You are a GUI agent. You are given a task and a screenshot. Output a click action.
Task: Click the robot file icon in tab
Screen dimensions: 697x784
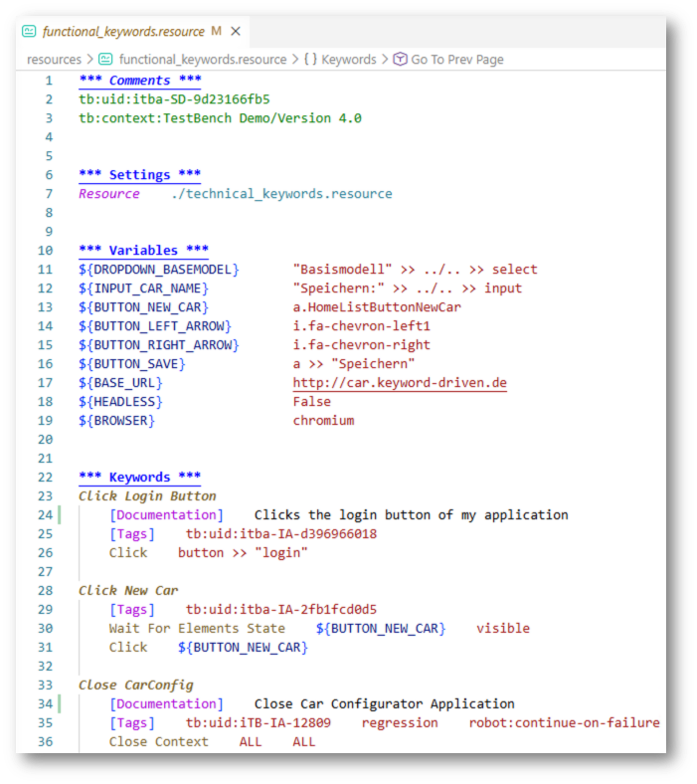[29, 32]
